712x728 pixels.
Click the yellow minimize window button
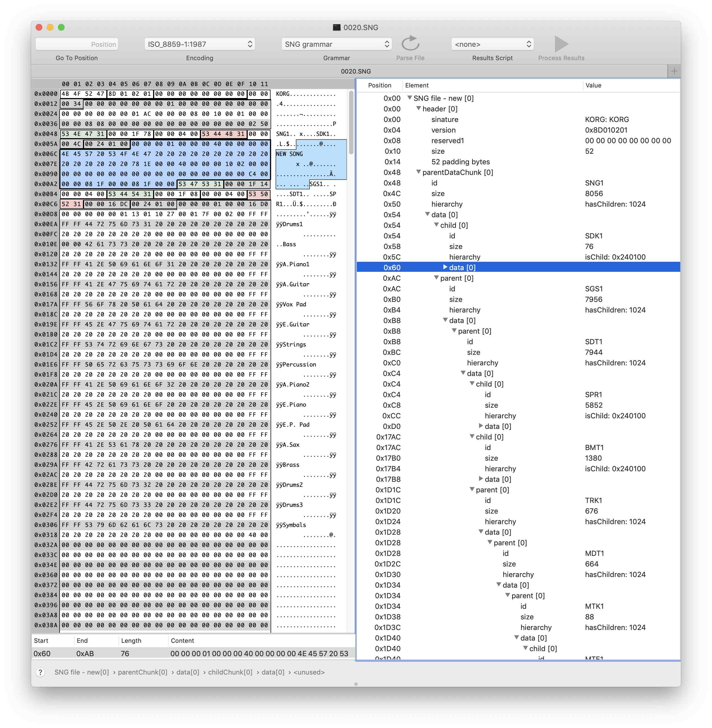point(50,27)
